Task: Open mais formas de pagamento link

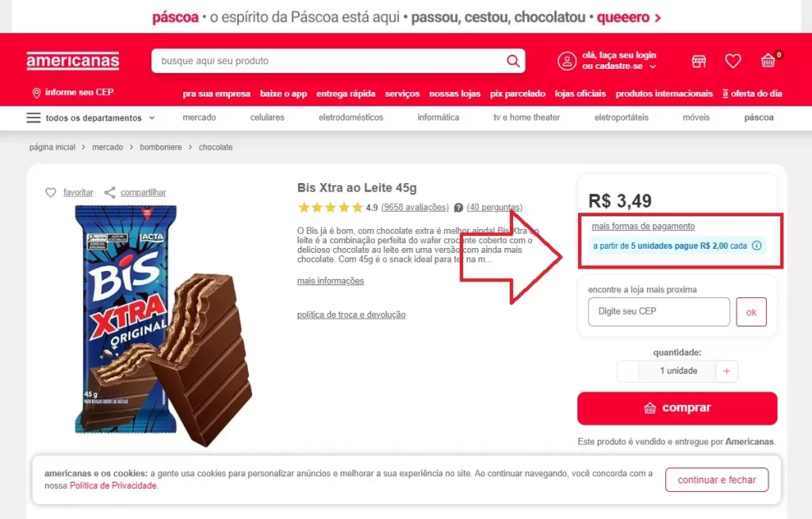Action: (x=643, y=226)
